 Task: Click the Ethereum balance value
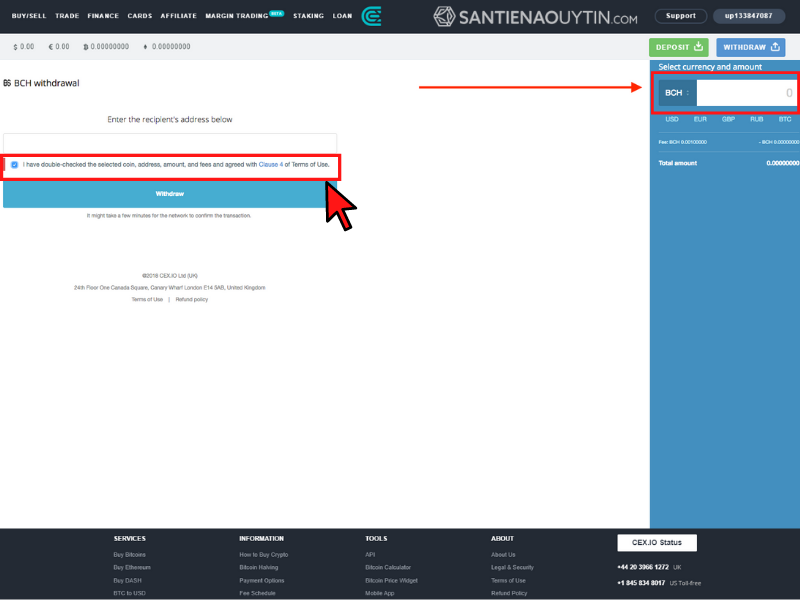click(x=167, y=46)
